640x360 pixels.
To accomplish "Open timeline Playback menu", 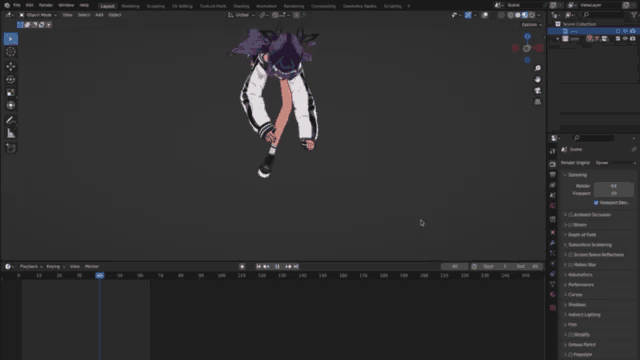I will [x=31, y=267].
